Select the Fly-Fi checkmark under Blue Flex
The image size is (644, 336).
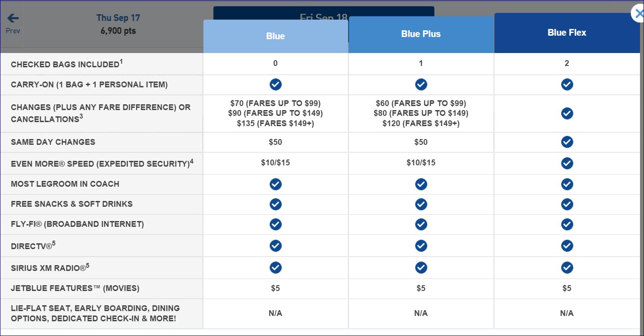567,224
